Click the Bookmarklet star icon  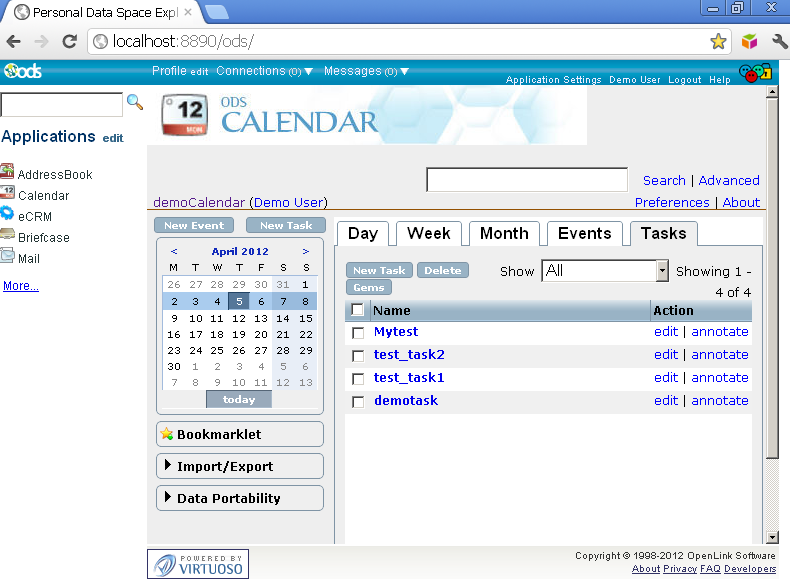[x=167, y=433]
